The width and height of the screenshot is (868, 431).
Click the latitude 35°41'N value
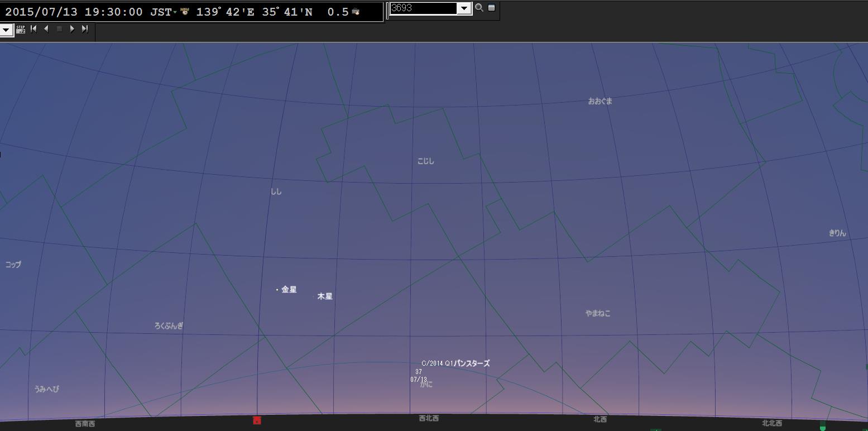coord(287,12)
